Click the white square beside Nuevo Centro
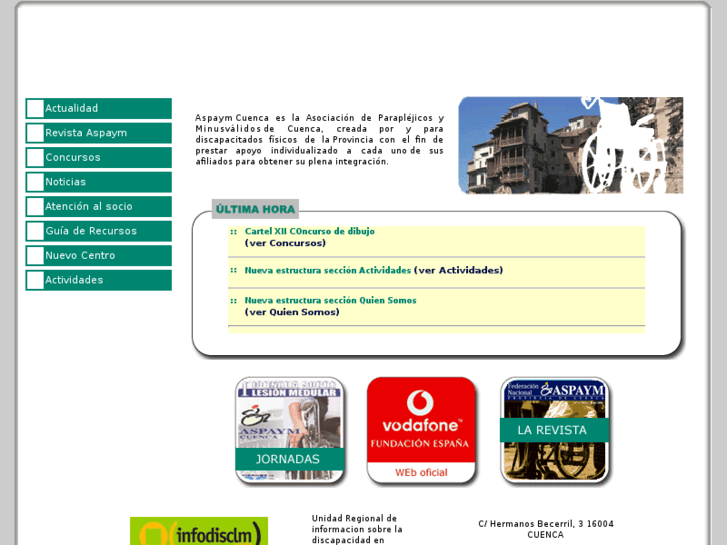The height and width of the screenshot is (545, 727). 35,256
